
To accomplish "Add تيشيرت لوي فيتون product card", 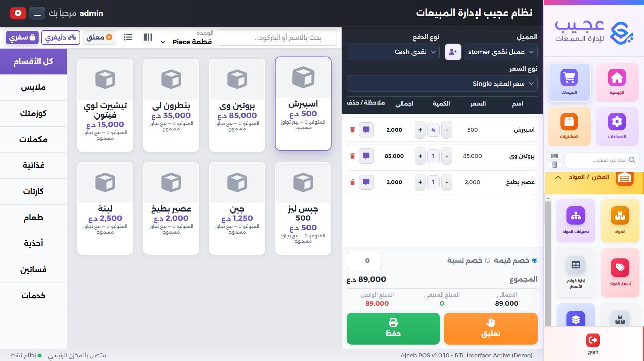I will 105,105.
